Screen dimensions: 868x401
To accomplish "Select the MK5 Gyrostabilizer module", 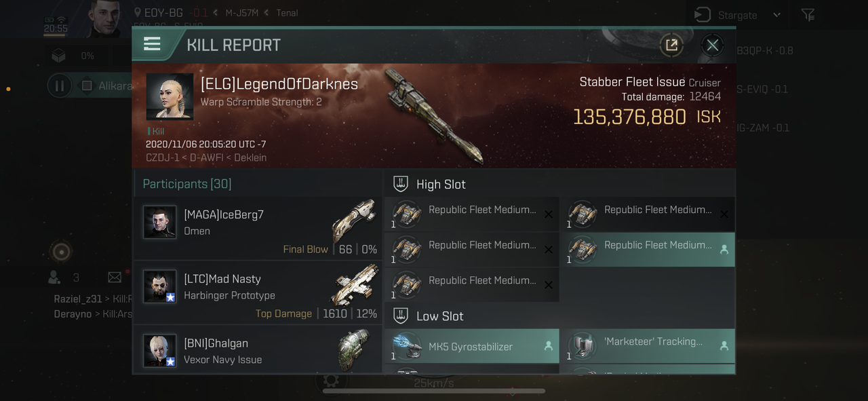I will coord(472,347).
